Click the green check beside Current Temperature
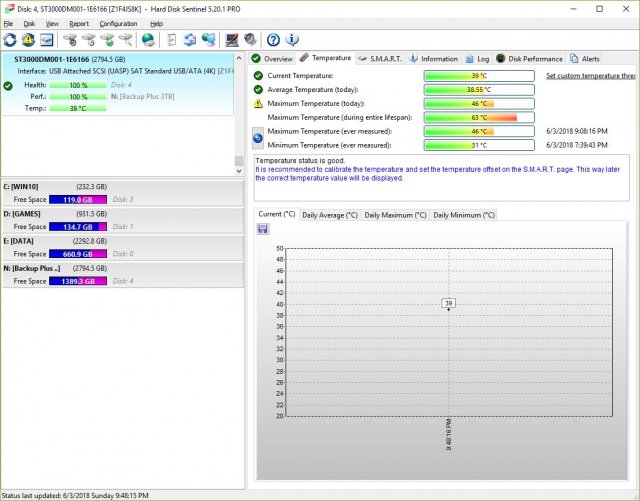Viewport: 640px width, 501px height. click(x=258, y=76)
